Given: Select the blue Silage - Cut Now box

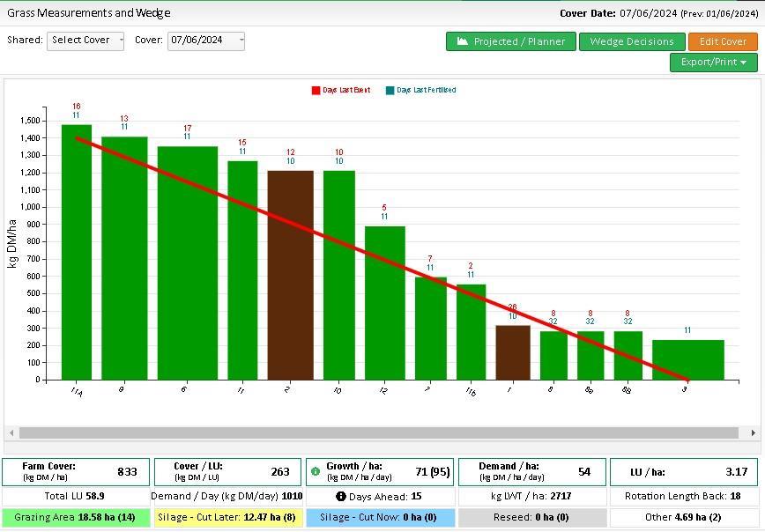Looking at the screenshot, I should [380, 517].
